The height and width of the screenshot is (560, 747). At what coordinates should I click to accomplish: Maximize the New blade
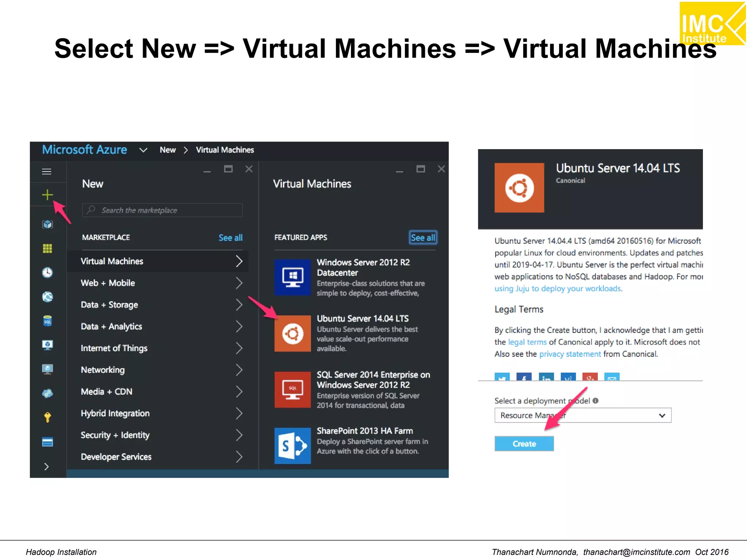[x=228, y=169]
